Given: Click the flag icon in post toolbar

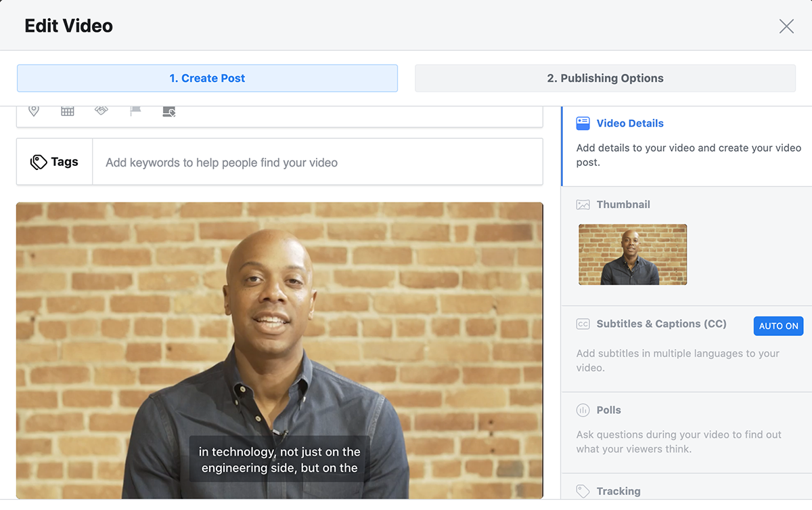Looking at the screenshot, I should point(135,111).
